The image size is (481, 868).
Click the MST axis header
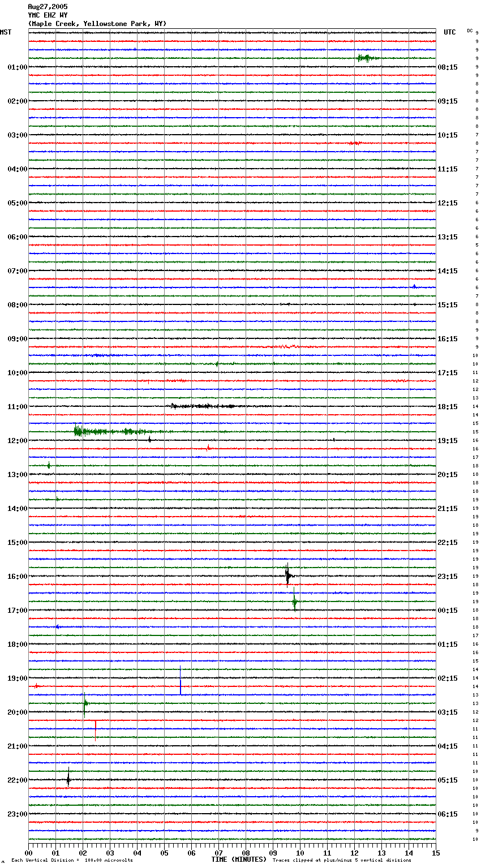(6, 32)
